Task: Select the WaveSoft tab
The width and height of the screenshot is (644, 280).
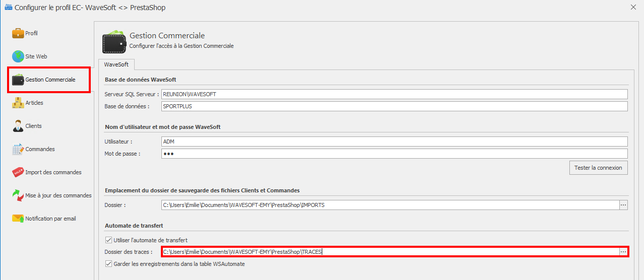Action: (116, 64)
